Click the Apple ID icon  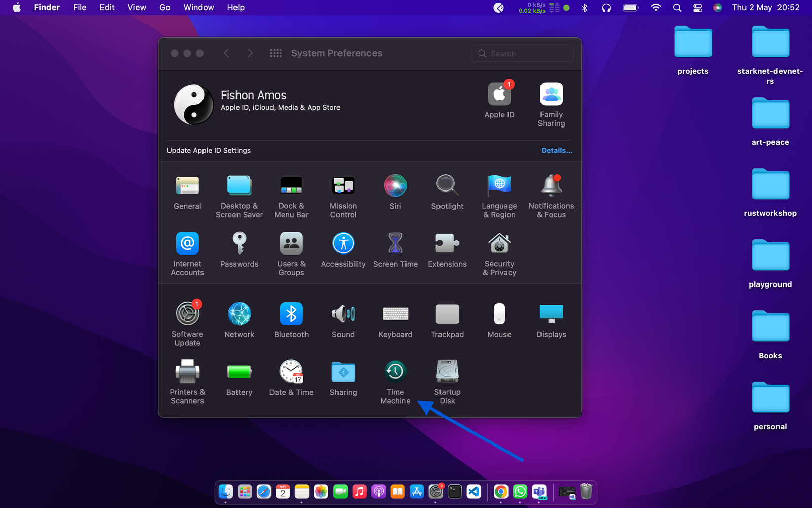pos(499,95)
